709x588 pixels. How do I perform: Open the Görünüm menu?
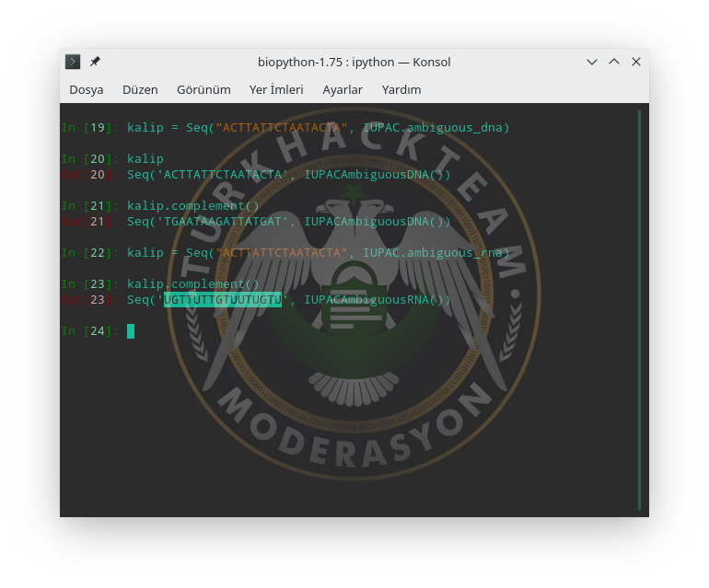203,90
